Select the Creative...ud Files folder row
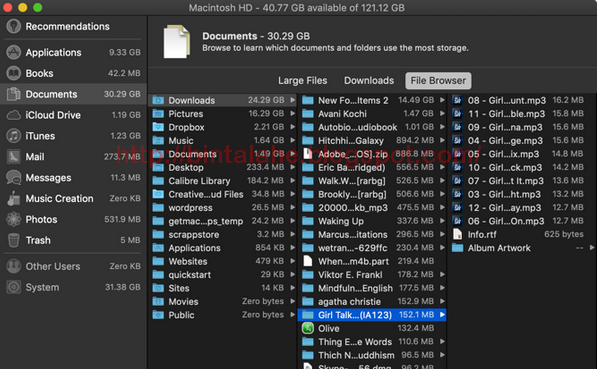This screenshot has height=369, width=598. (x=223, y=194)
